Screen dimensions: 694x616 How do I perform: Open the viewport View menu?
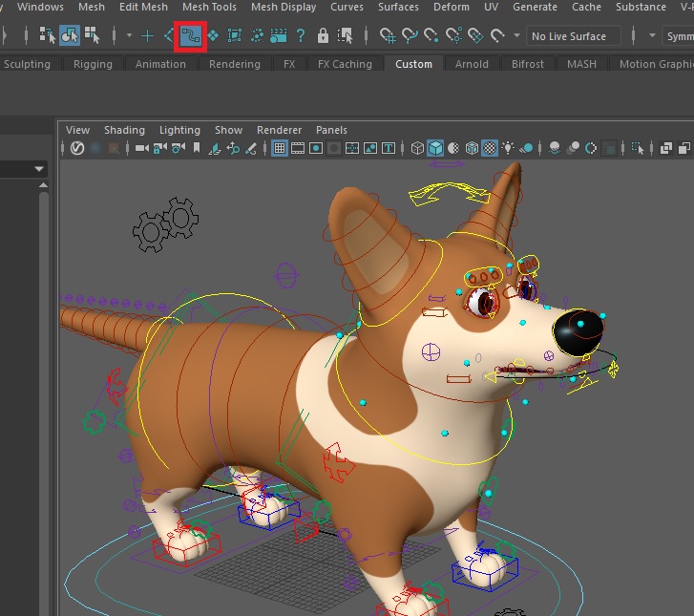tap(77, 130)
